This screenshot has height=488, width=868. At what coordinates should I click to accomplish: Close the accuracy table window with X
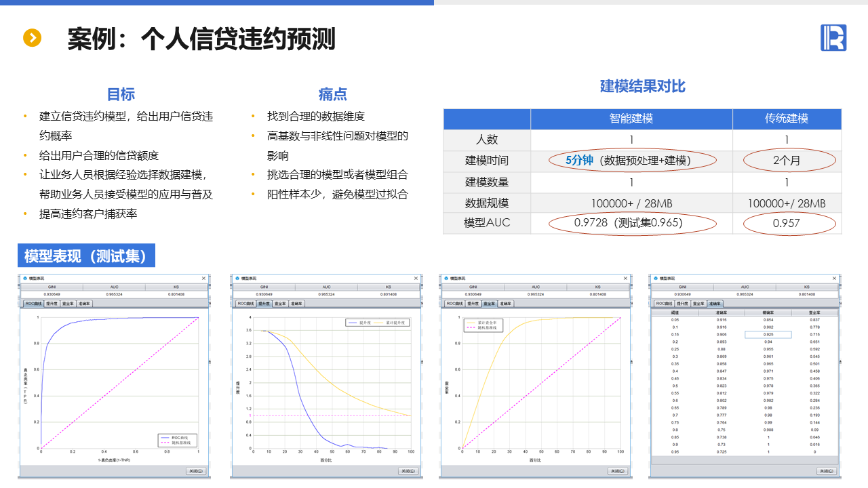[x=833, y=279]
